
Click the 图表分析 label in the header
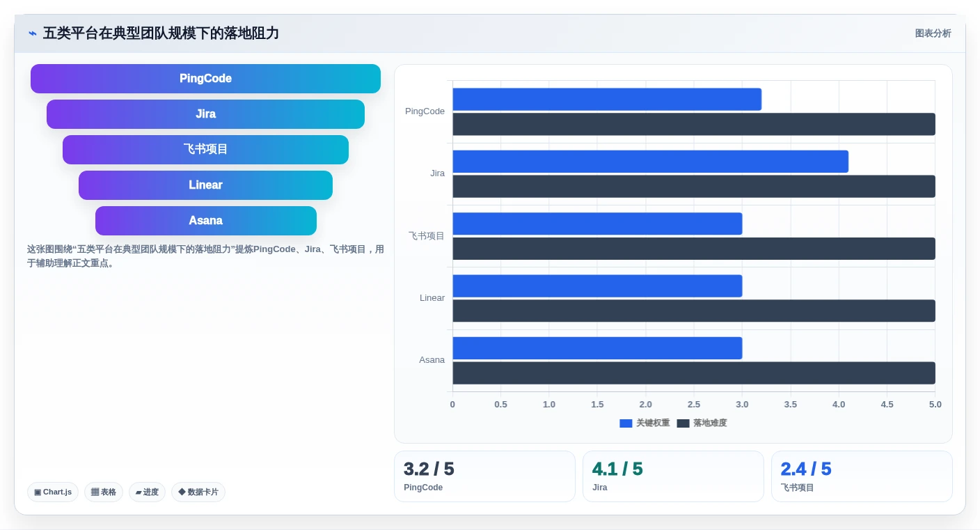933,33
